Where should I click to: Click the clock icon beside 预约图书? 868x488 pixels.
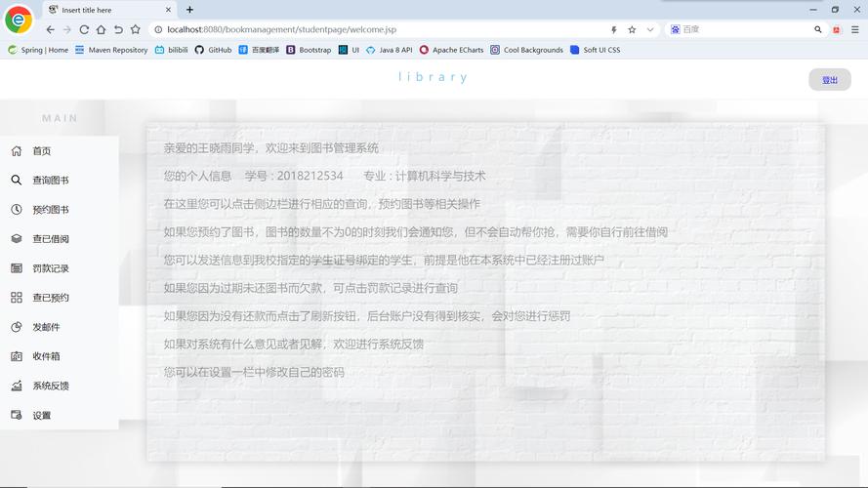tap(17, 209)
